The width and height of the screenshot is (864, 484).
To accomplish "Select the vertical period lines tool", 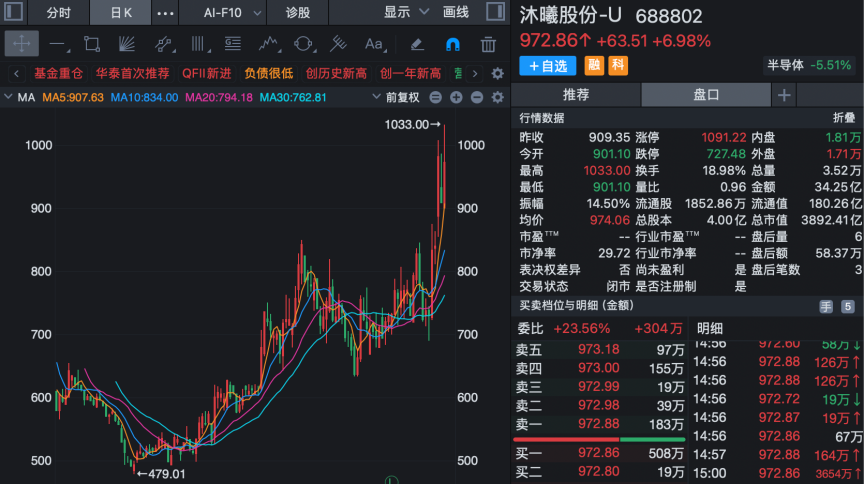I will coord(198,44).
